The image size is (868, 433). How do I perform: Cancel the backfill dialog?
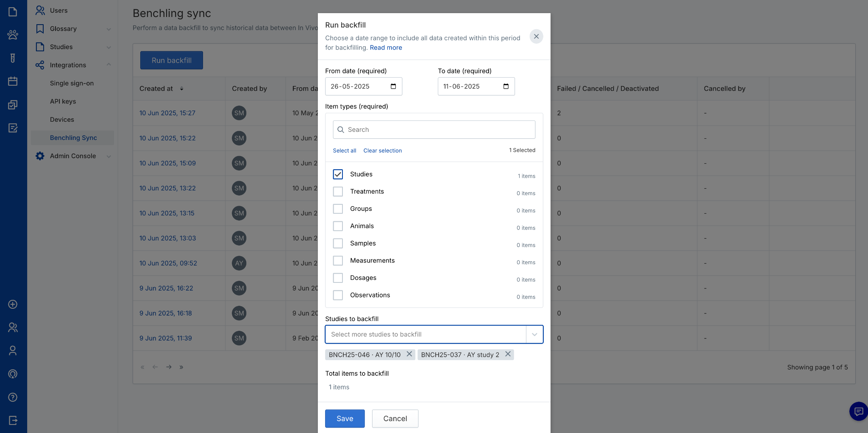coord(395,419)
